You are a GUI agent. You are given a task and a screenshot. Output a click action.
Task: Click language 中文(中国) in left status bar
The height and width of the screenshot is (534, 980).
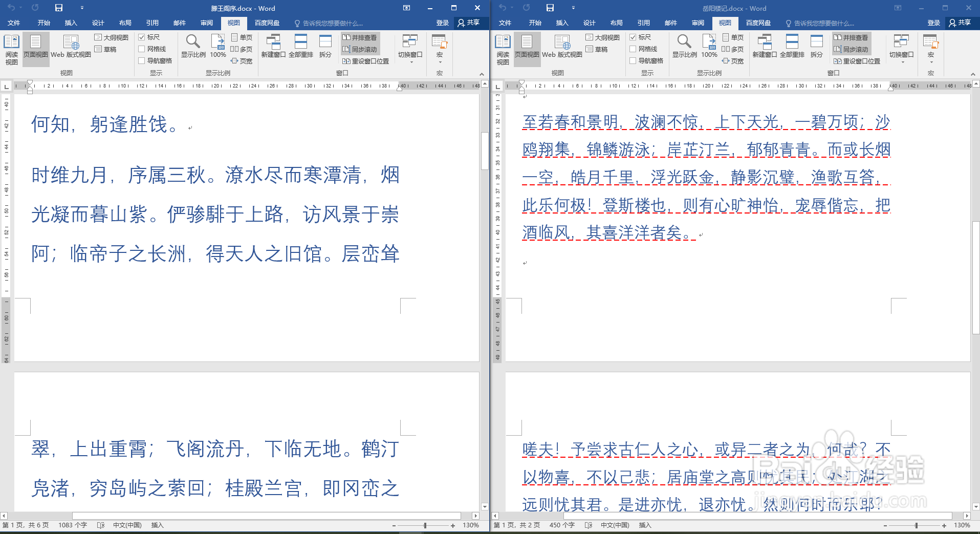127,525
